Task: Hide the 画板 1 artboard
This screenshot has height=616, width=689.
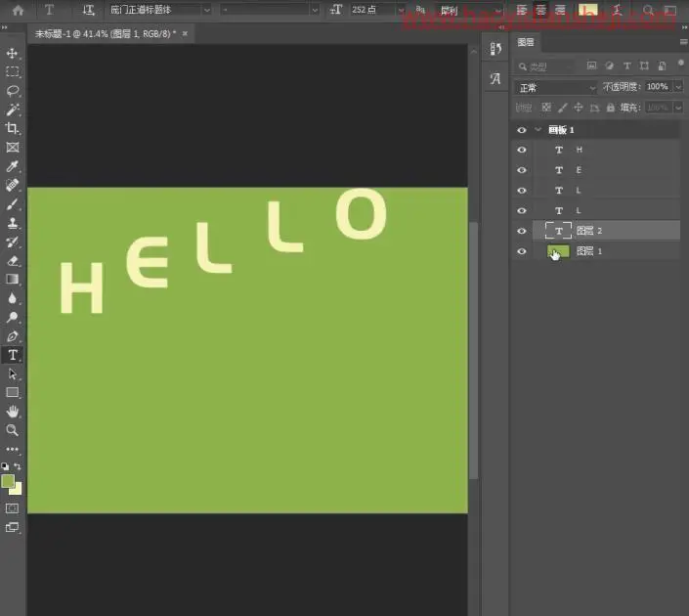Action: coord(522,130)
